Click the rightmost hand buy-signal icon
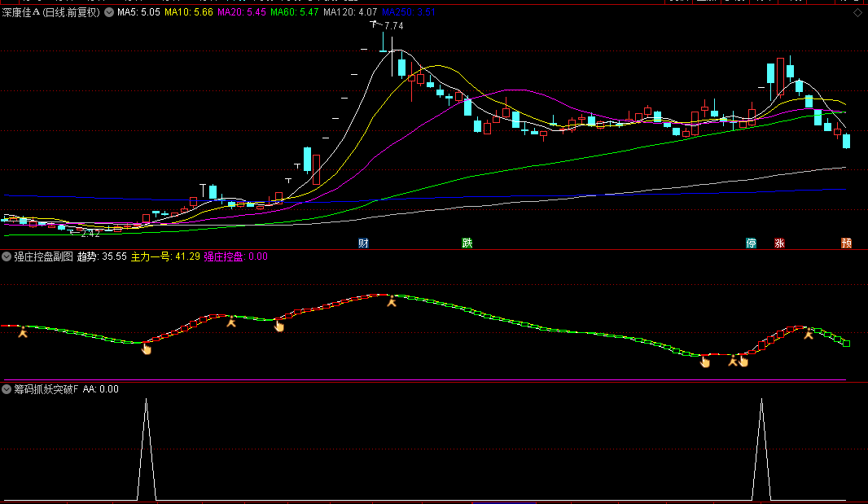 [743, 362]
